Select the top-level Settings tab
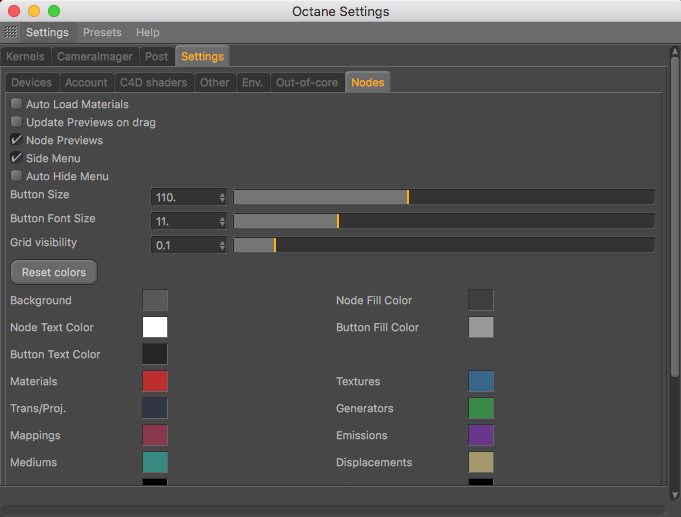Viewport: 681px width, 517px height. (x=202, y=56)
